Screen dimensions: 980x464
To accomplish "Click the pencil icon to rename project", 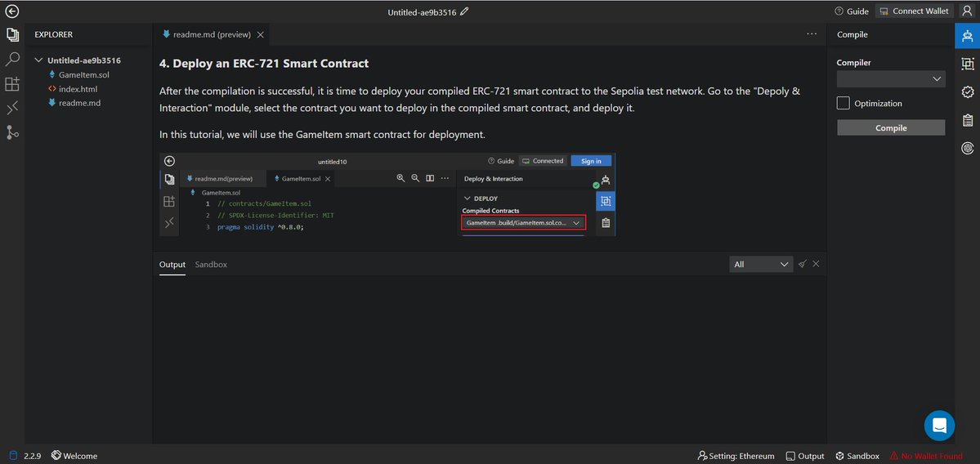I will pos(463,11).
